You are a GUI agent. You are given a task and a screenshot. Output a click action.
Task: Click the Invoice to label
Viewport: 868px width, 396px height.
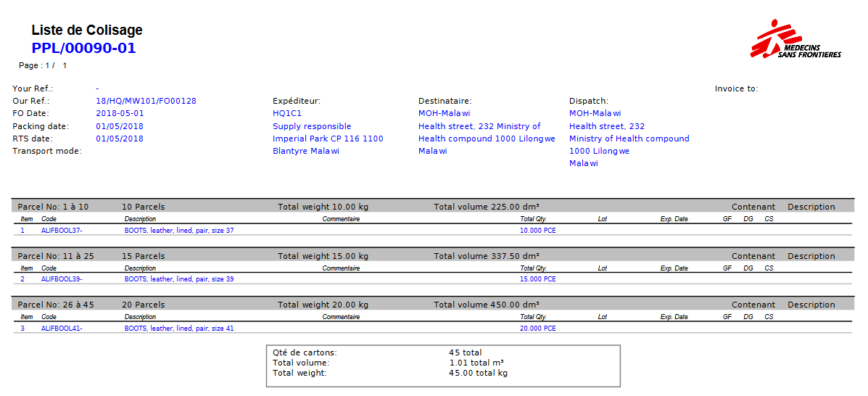[736, 89]
